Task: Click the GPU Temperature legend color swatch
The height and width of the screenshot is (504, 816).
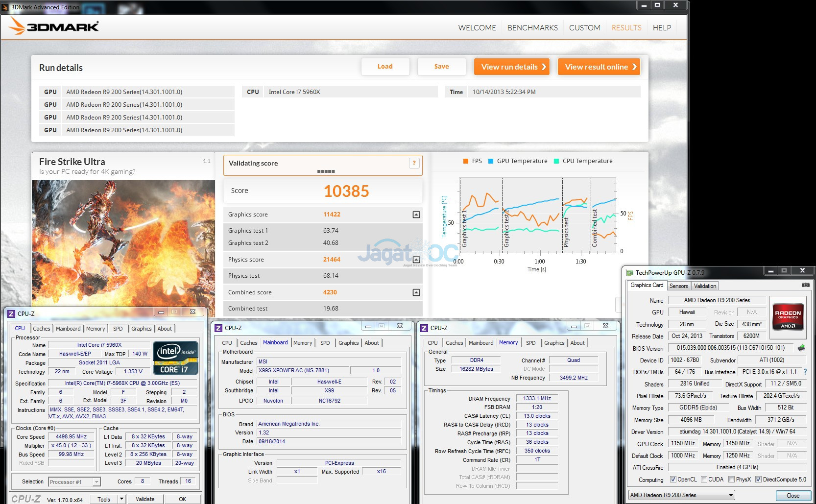Action: (x=491, y=161)
